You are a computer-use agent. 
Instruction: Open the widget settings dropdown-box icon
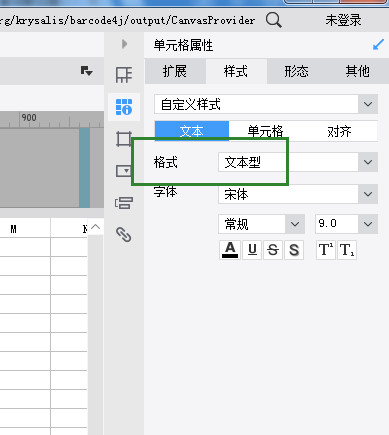pyautogui.click(x=124, y=171)
